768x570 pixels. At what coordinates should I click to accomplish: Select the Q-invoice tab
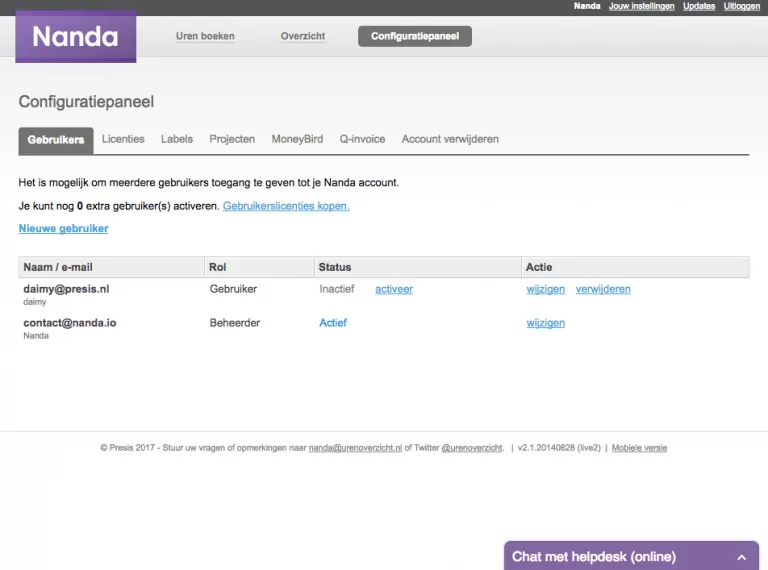click(x=362, y=139)
